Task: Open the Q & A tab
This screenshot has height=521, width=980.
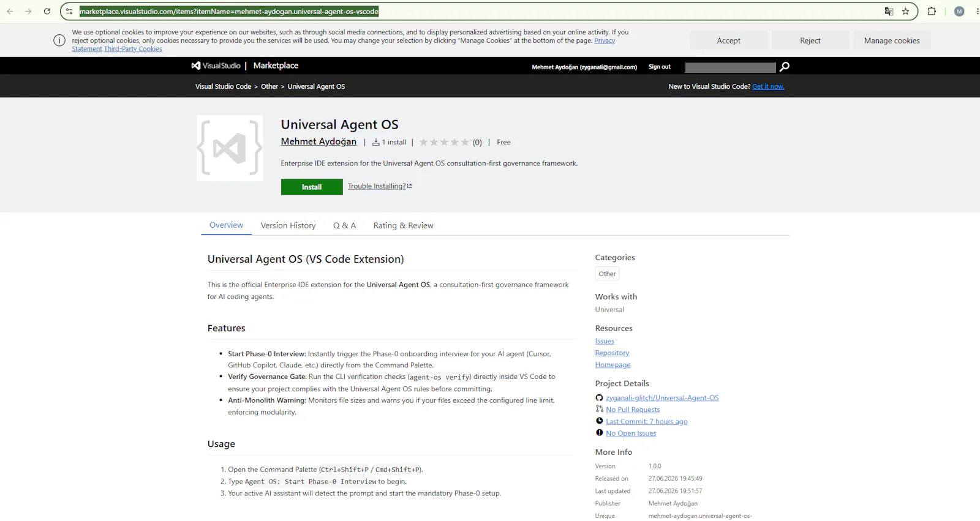Action: pyautogui.click(x=344, y=225)
